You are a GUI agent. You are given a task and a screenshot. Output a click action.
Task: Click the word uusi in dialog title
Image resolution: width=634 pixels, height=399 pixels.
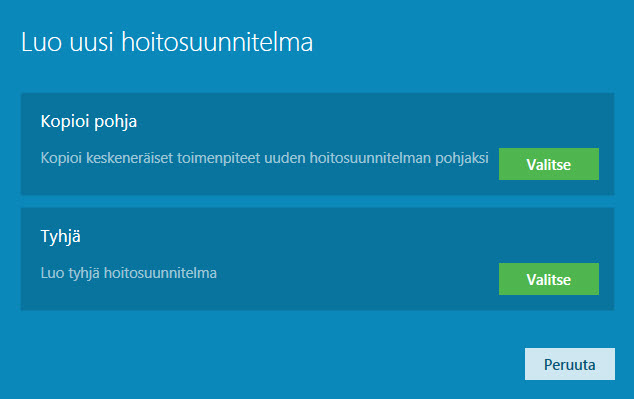[x=91, y=42]
